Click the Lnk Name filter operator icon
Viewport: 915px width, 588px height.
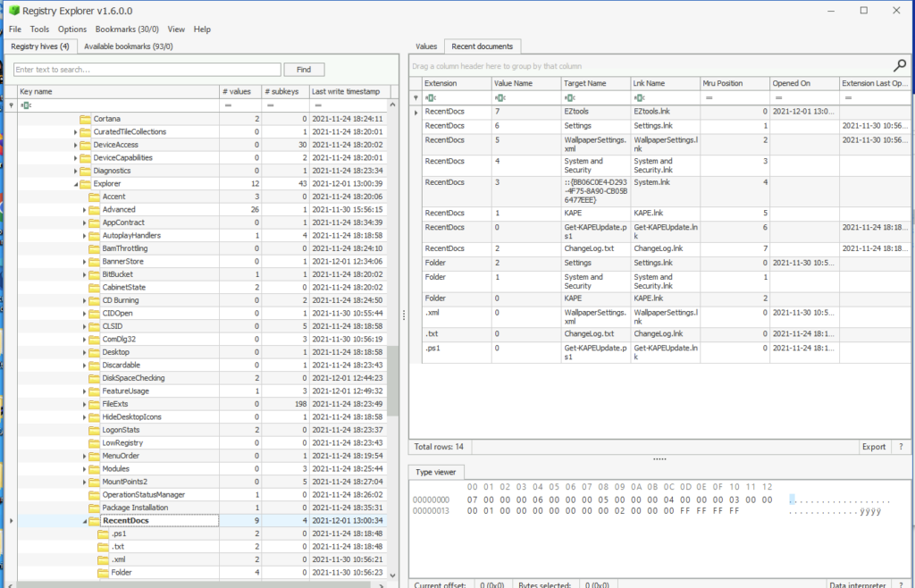pyautogui.click(x=640, y=98)
